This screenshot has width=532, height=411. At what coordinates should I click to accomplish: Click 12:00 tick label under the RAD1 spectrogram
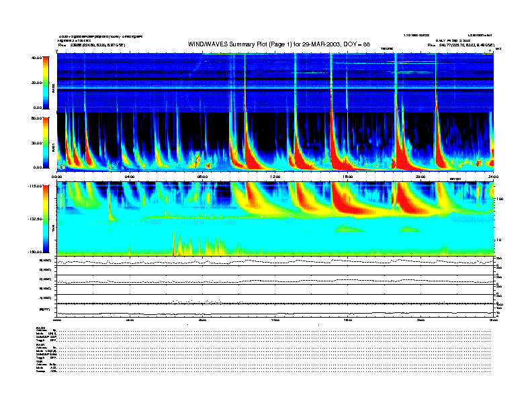[x=275, y=177]
